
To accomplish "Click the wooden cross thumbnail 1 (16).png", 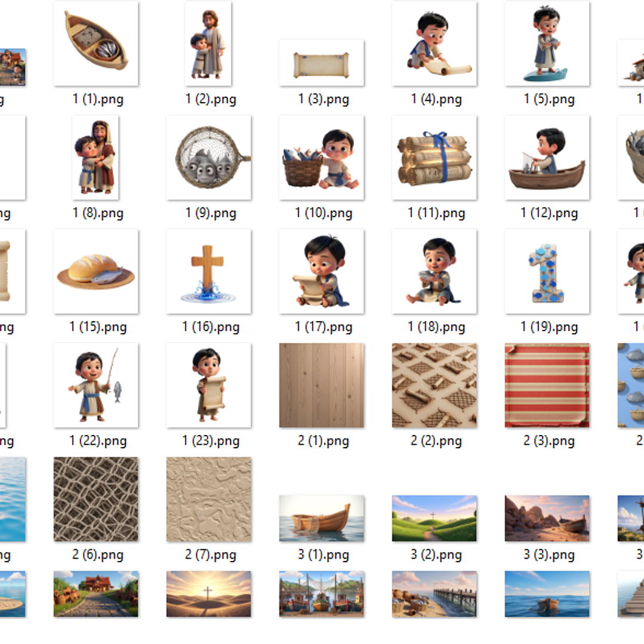I will tap(209, 272).
